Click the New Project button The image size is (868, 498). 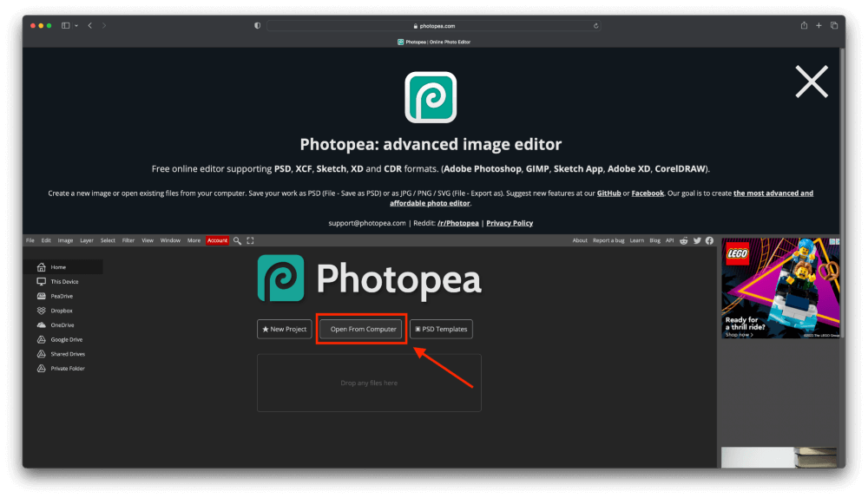coord(285,329)
